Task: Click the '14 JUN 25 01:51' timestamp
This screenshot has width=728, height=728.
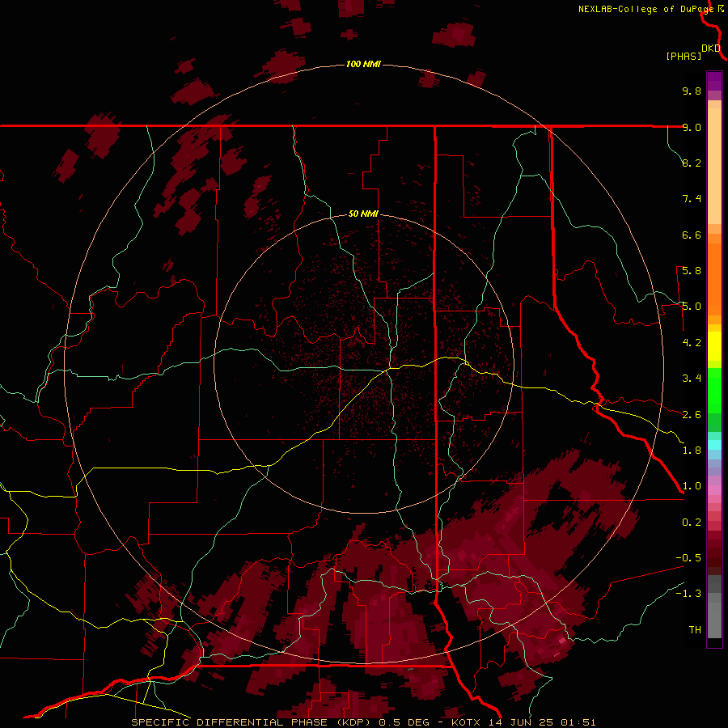Action: (x=542, y=722)
